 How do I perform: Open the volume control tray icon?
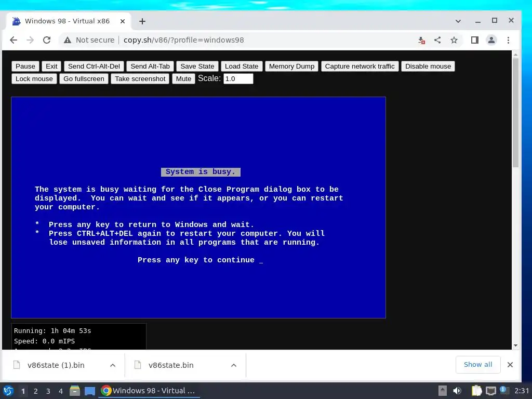(457, 391)
